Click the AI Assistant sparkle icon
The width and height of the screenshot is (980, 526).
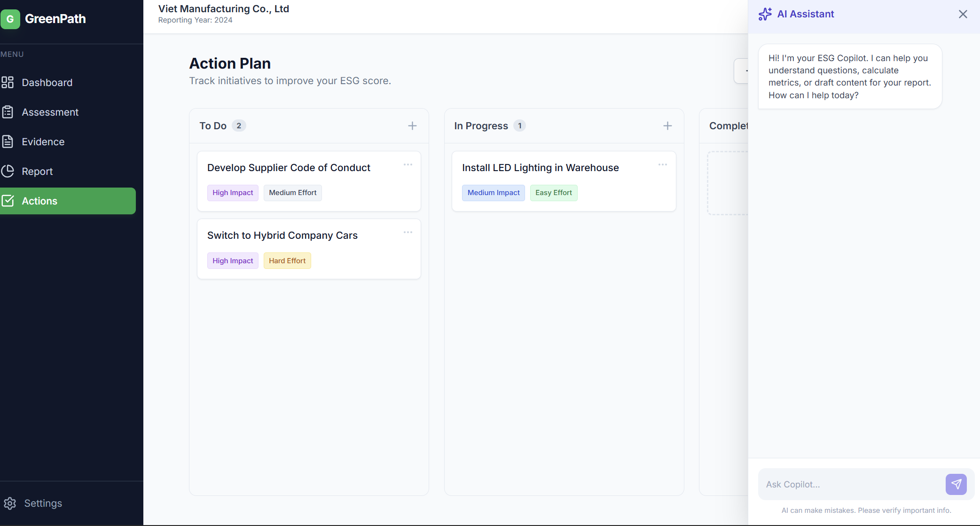point(765,14)
